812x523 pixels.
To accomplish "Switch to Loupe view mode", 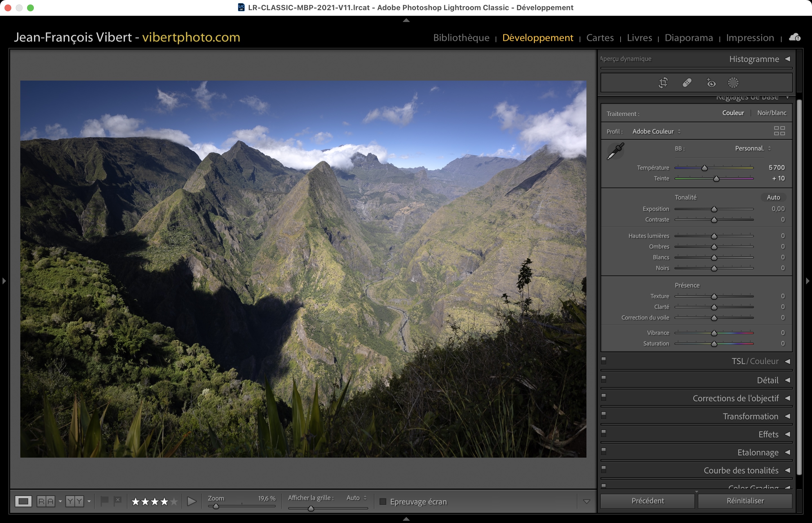I will pos(23,501).
